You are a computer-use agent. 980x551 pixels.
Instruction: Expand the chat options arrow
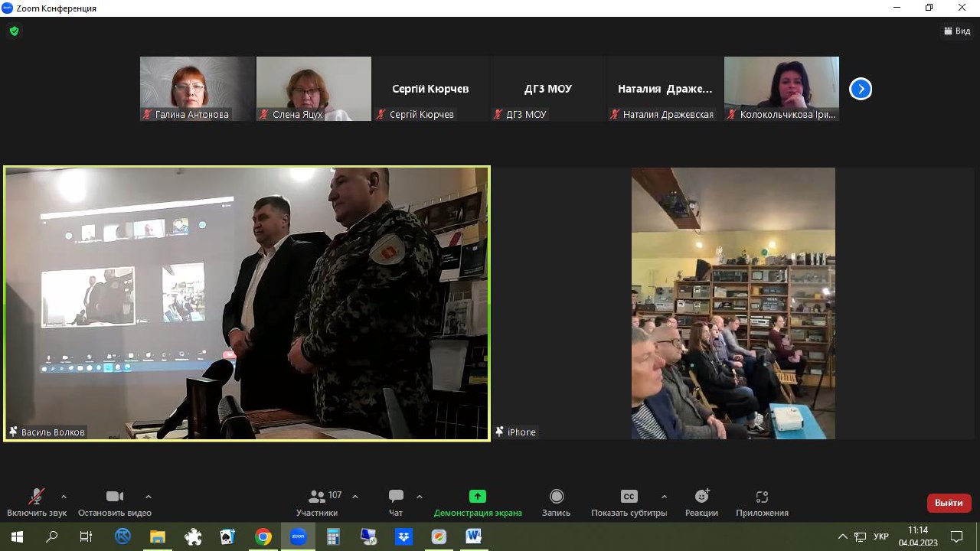420,497
